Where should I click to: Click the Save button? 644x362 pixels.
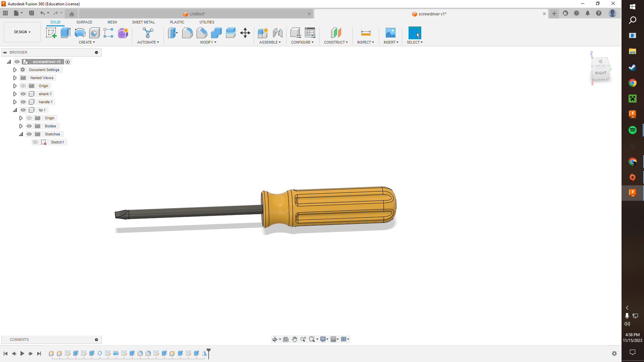pyautogui.click(x=32, y=13)
